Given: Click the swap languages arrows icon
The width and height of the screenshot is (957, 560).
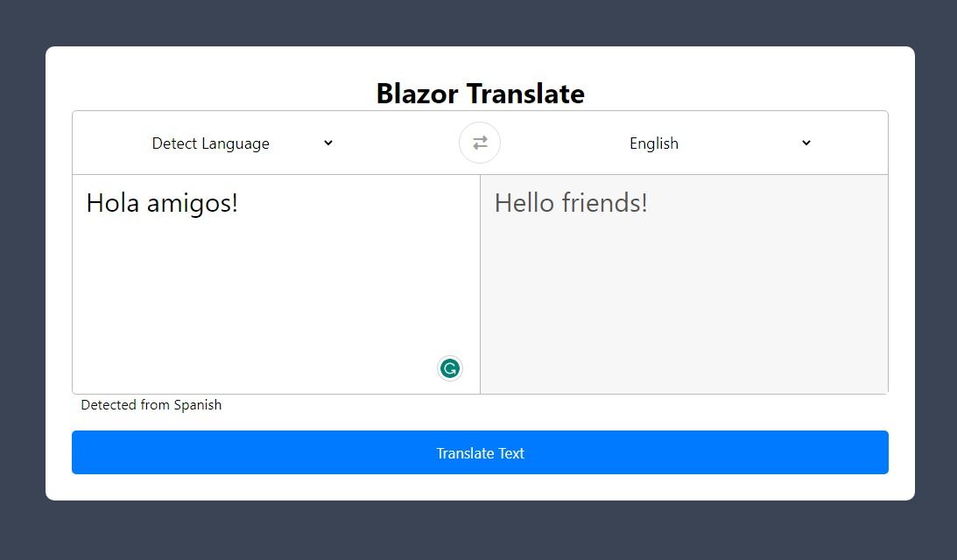Looking at the screenshot, I should (480, 143).
